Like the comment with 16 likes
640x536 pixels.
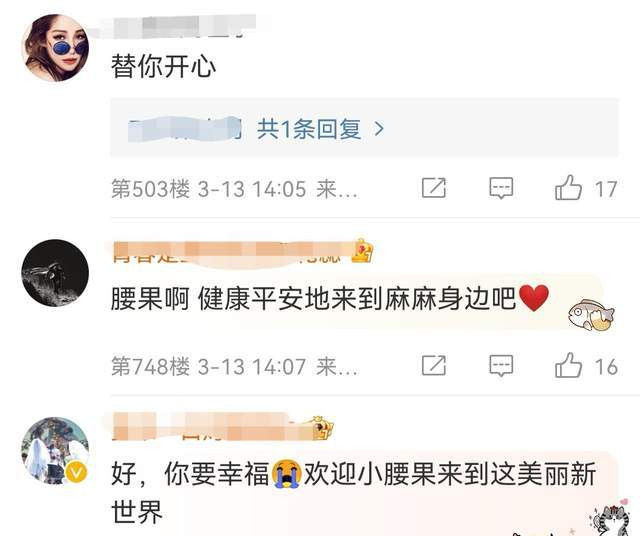click(568, 365)
